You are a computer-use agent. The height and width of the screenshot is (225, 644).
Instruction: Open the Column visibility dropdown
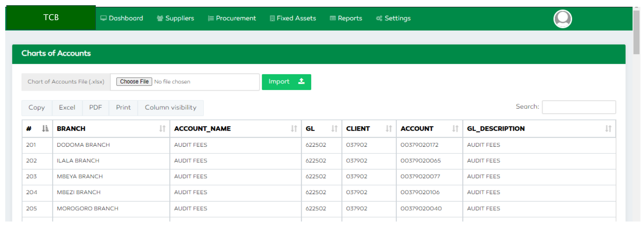(171, 107)
